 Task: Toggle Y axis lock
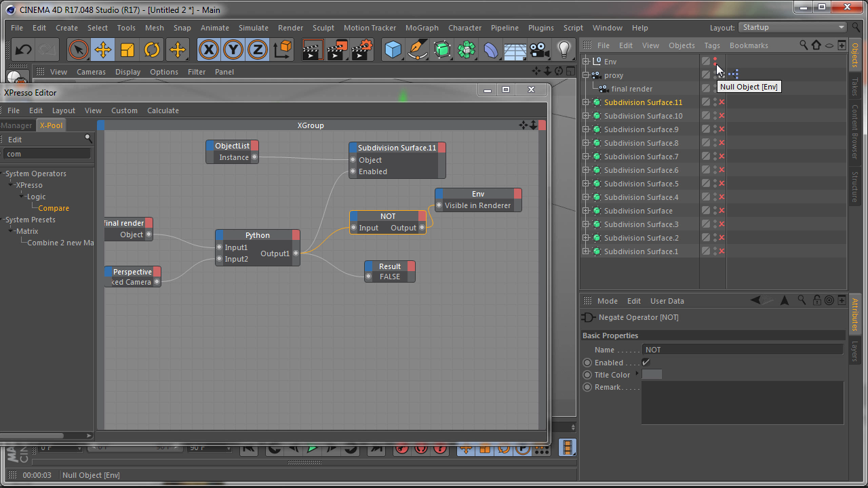[x=233, y=49]
